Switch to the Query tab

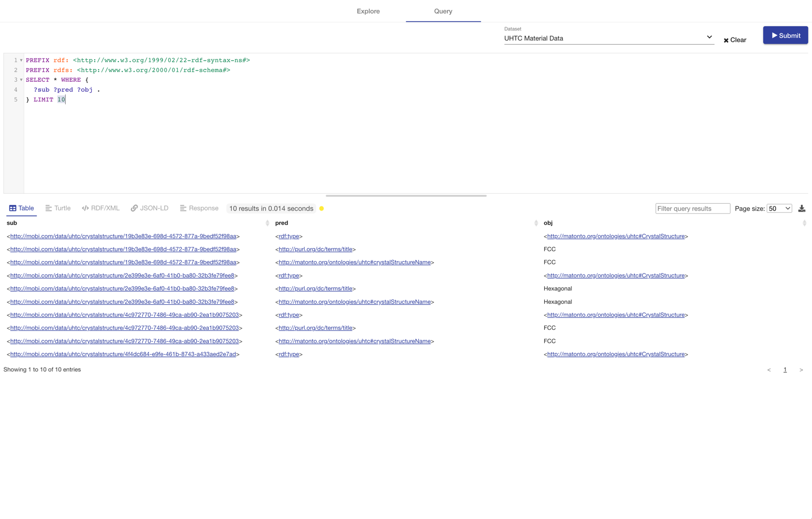pos(443,11)
